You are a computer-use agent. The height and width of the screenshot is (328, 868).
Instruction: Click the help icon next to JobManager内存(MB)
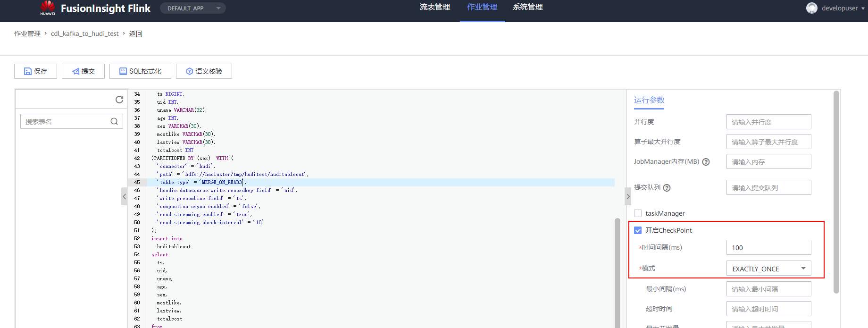pos(706,162)
